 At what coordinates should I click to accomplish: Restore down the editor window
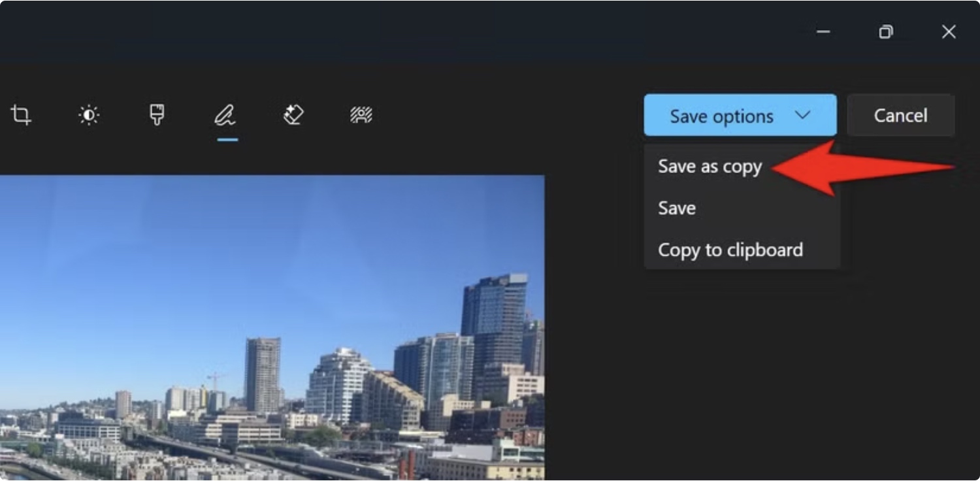coord(886,32)
